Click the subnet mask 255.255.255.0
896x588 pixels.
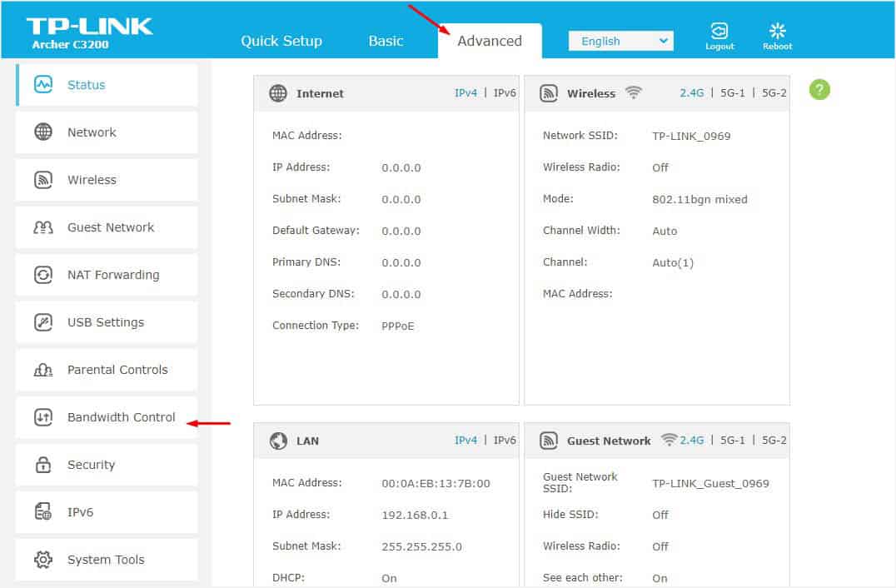pos(421,546)
